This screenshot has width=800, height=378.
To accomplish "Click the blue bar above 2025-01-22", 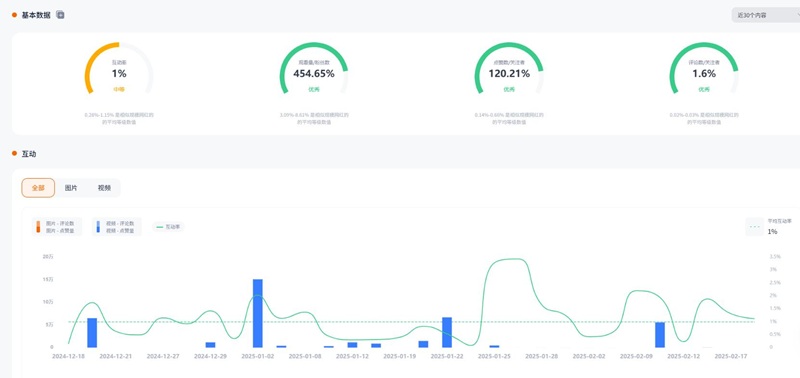I will tap(447, 332).
